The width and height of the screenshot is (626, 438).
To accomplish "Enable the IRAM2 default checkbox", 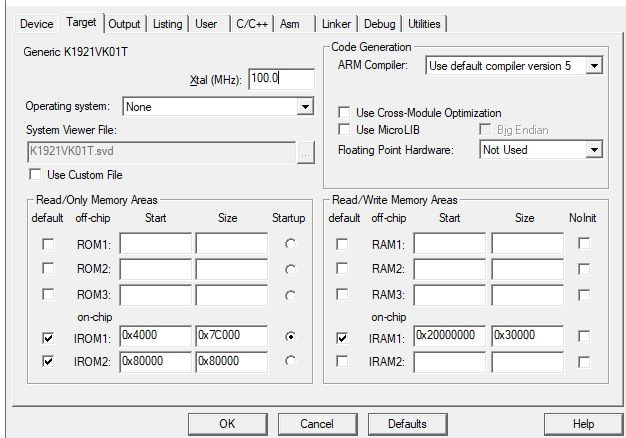I will (343, 361).
